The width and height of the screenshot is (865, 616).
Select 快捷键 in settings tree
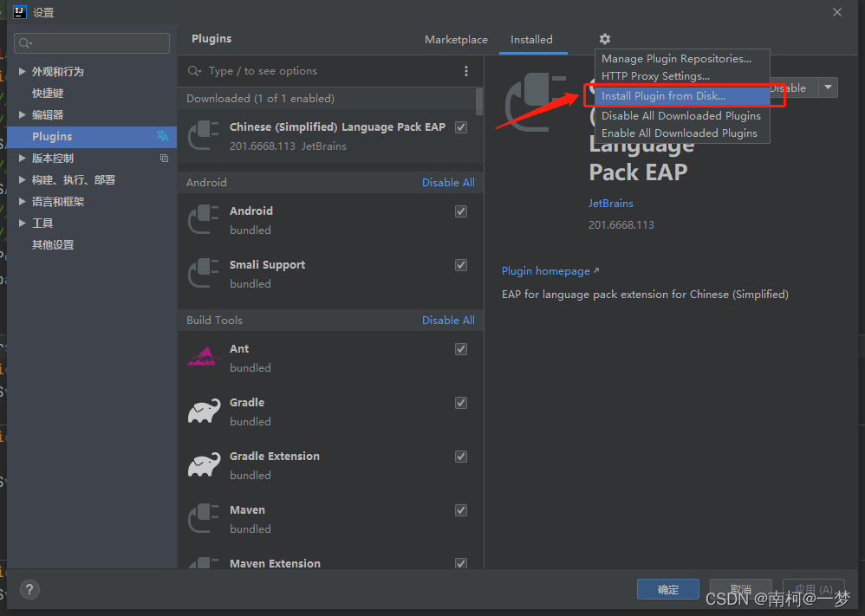[48, 94]
